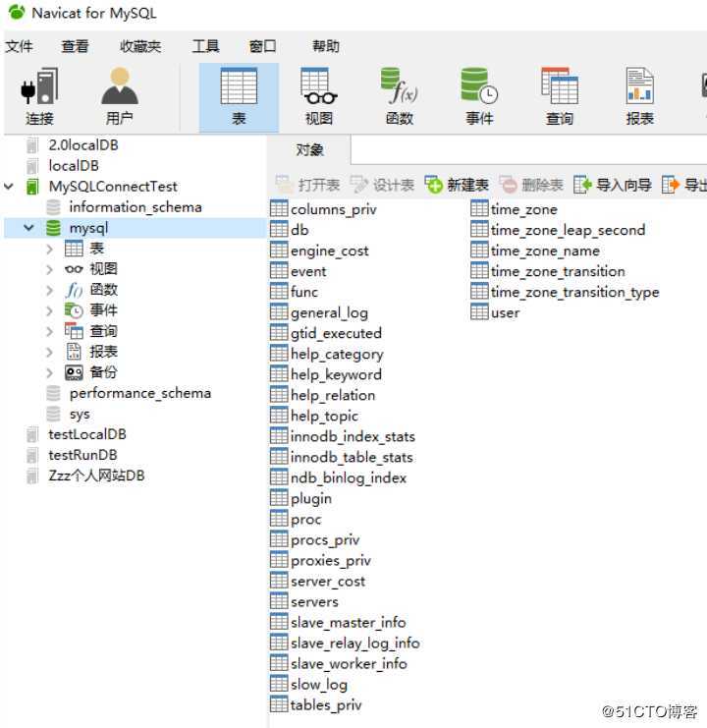
Task: Expand the 视图 tree node under mysql
Action: point(50,269)
